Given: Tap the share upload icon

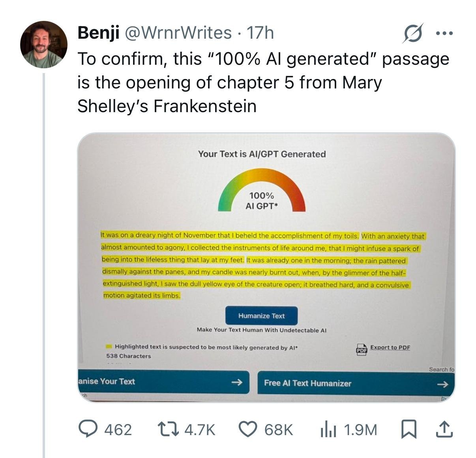Looking at the screenshot, I should (444, 429).
